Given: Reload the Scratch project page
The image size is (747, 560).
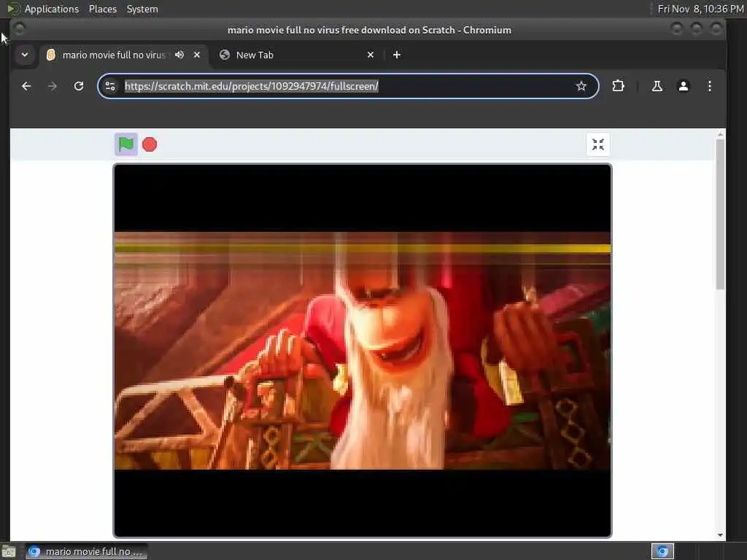Looking at the screenshot, I should tap(79, 86).
